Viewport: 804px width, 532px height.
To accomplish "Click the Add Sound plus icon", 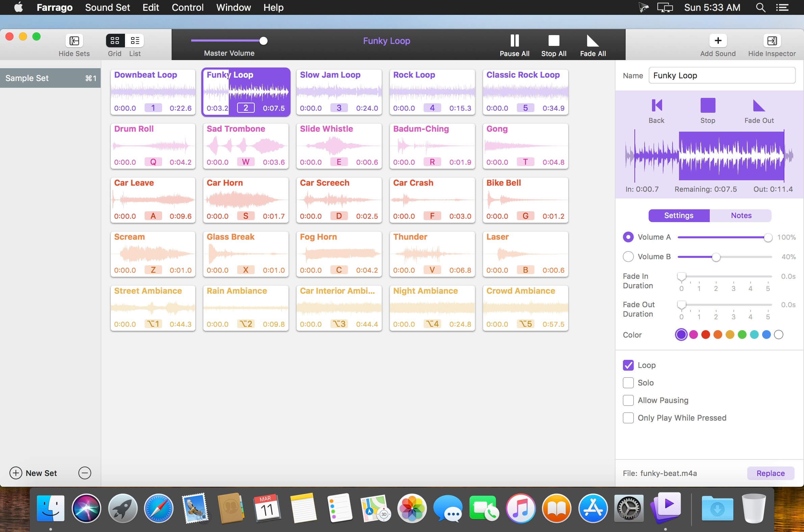I will (x=718, y=41).
